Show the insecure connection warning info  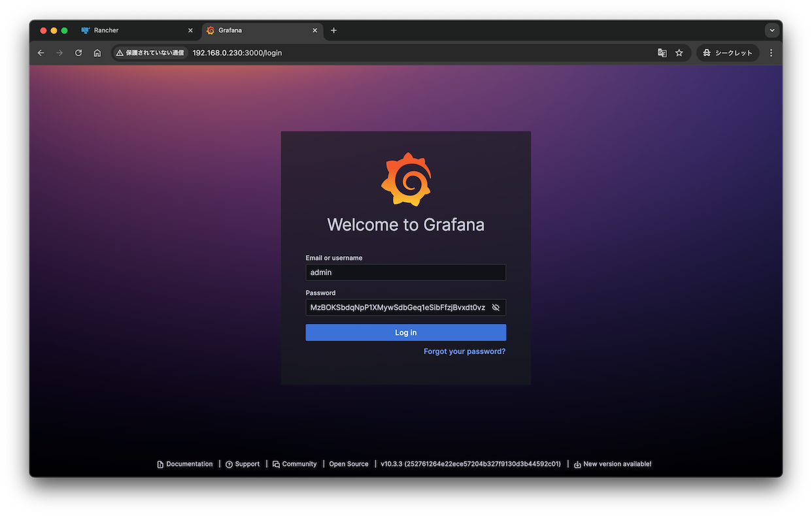150,53
